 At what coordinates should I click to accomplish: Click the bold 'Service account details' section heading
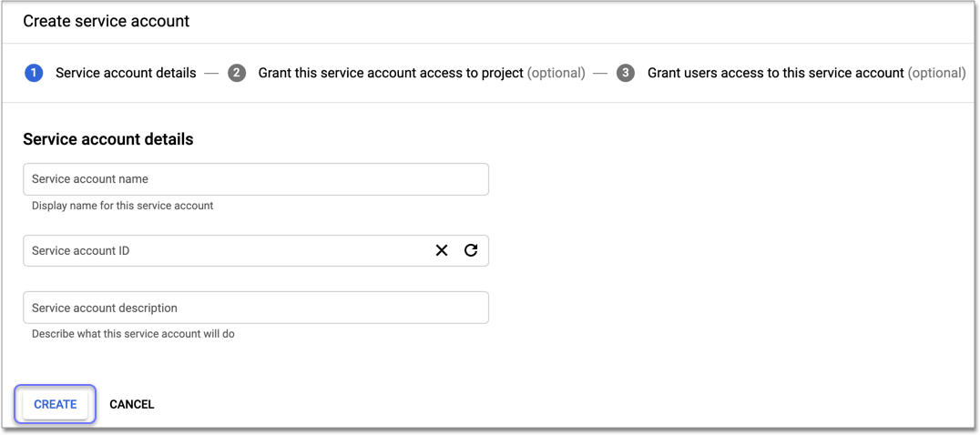click(108, 139)
